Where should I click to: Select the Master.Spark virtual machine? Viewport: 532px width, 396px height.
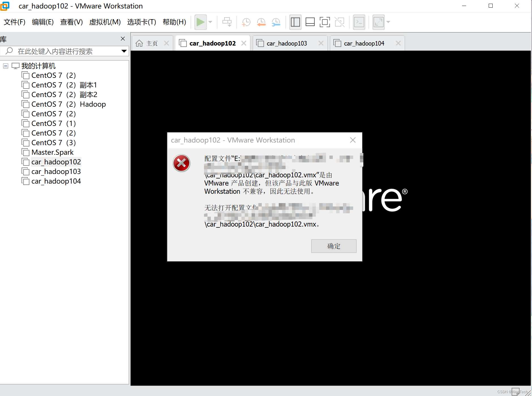coord(52,152)
